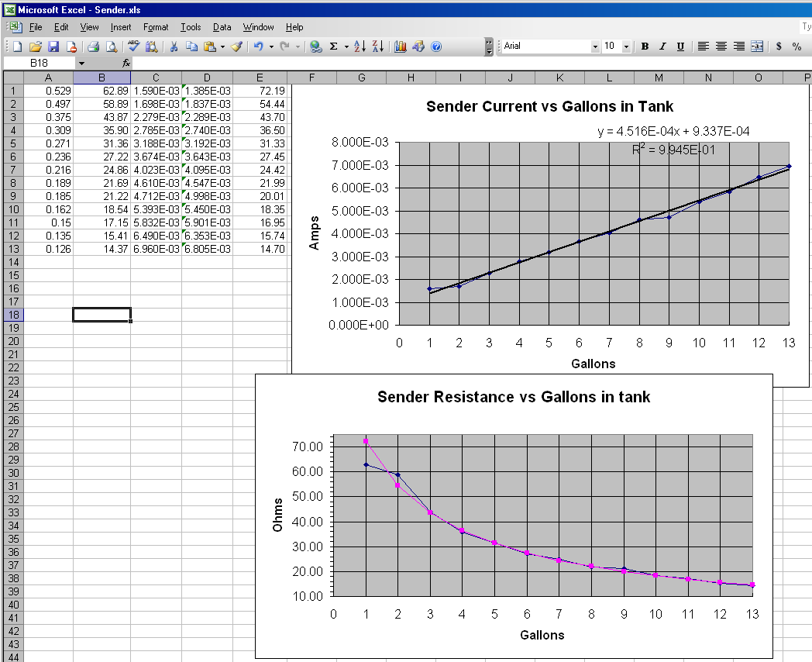Open the Insert menu

(x=121, y=27)
